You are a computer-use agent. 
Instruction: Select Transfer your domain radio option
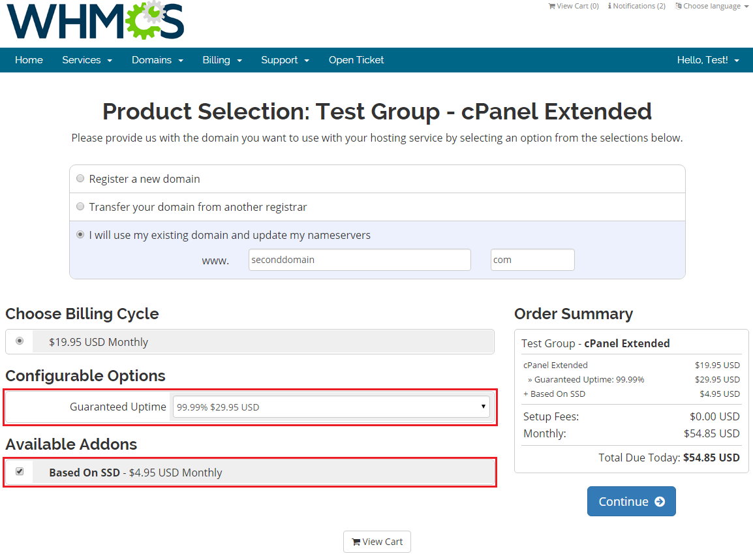(x=80, y=206)
